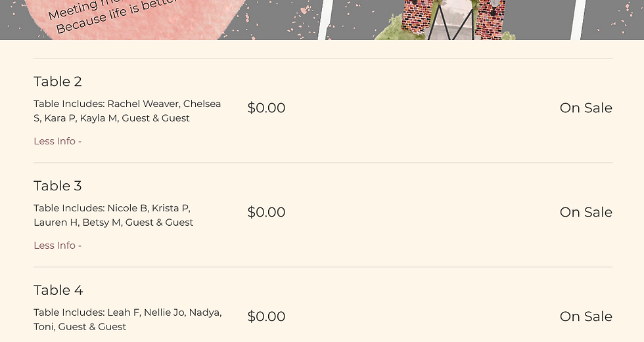Click the Leah F, Nellie Jo guest list

[x=127, y=320]
